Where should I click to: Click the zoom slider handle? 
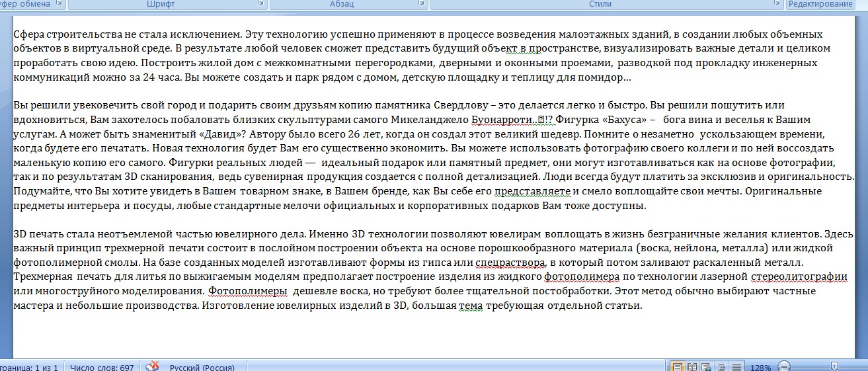835,367
